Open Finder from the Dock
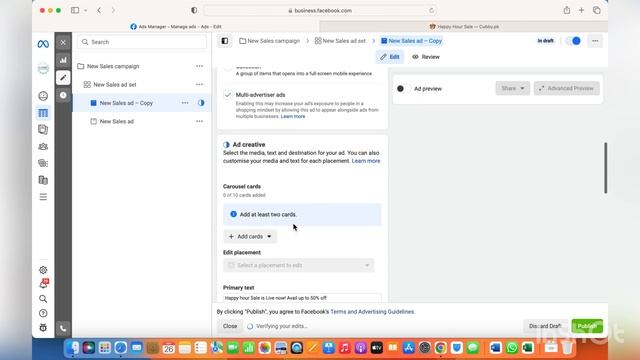The height and width of the screenshot is (360, 640). pos(73,348)
